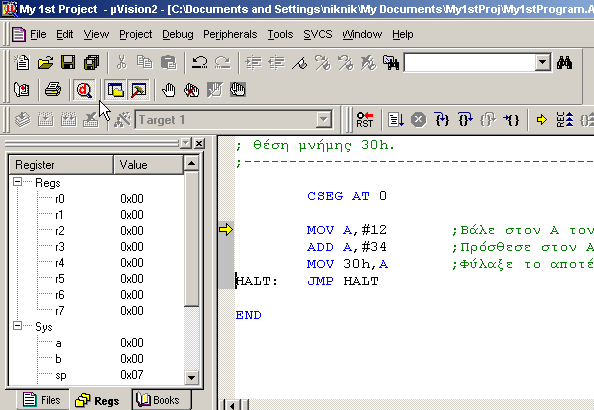Switch to the Books tab

pos(161,400)
